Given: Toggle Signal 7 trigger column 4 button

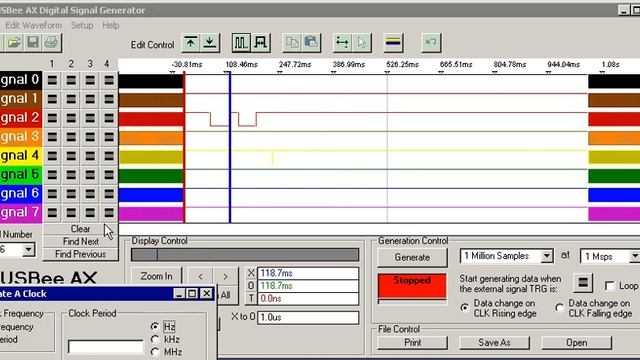Looking at the screenshot, I should coord(109,212).
